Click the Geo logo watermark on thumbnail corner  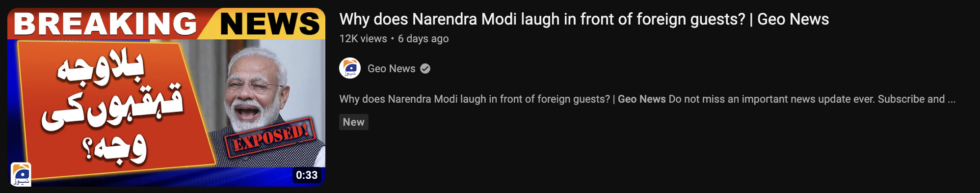click(21, 174)
